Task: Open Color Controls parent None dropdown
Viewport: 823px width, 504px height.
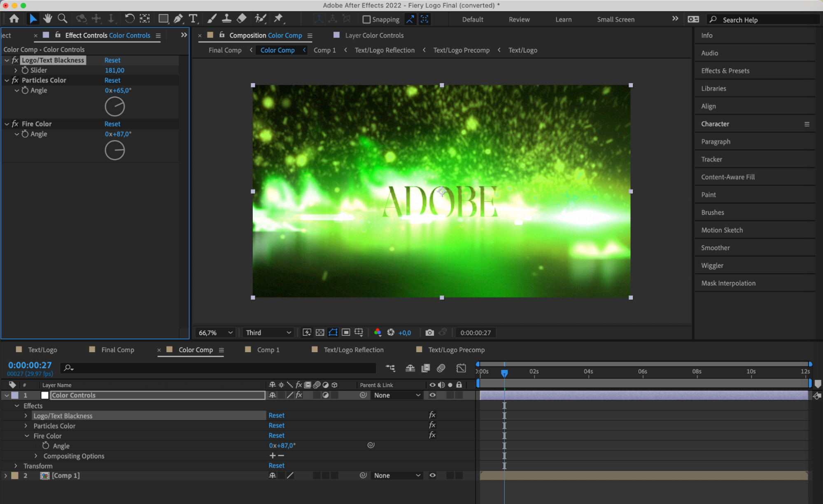Action: click(397, 395)
